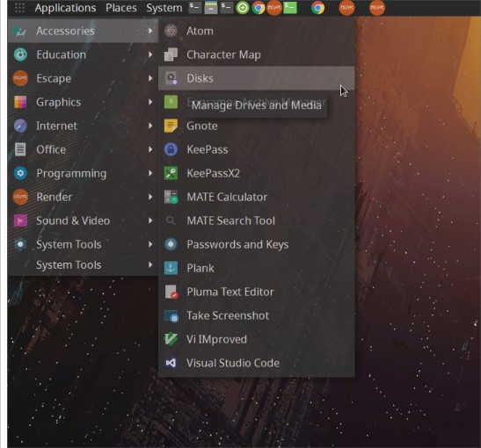Click the green archive manager icon
The image size is (481, 448).
click(171, 102)
